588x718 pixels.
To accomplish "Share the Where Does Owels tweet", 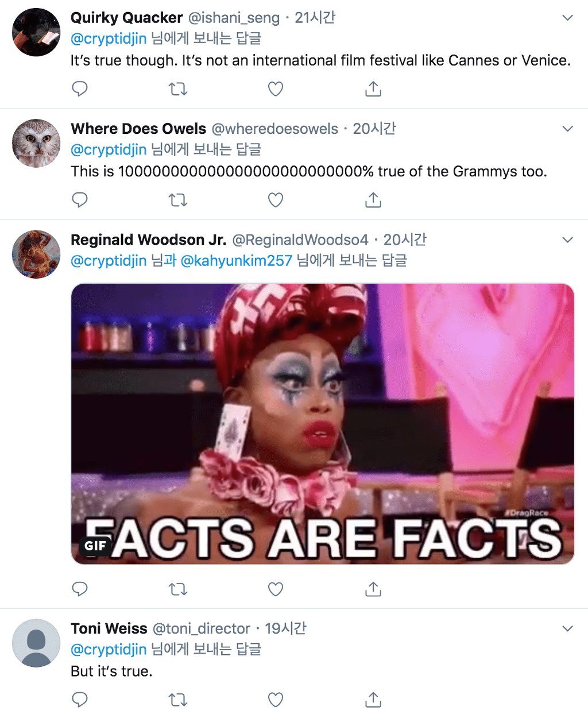I will [x=373, y=200].
